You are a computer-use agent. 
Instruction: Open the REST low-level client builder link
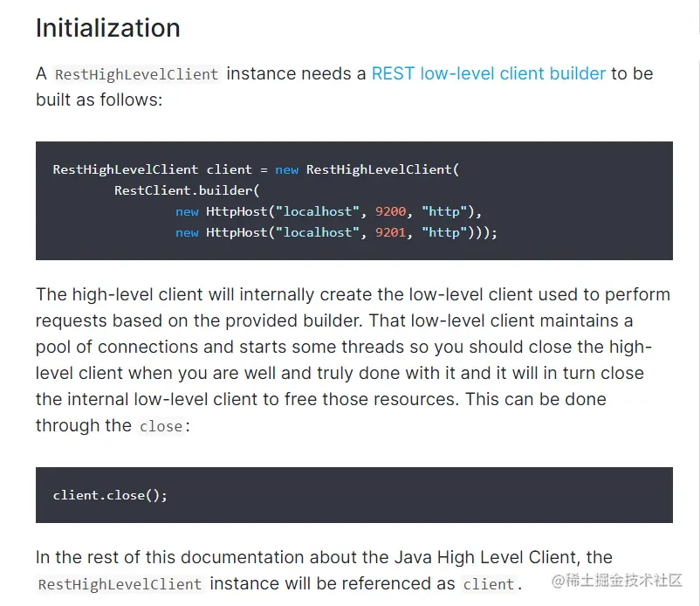click(489, 73)
